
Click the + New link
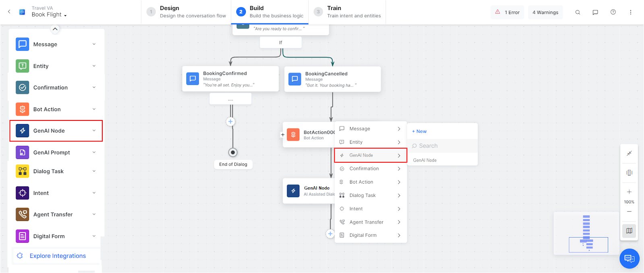coord(419,131)
